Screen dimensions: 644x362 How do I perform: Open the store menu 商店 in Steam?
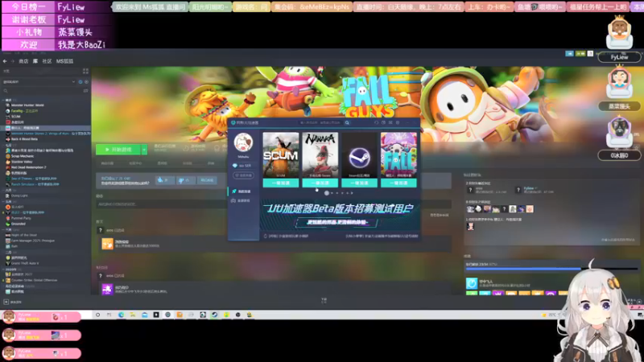(x=23, y=61)
